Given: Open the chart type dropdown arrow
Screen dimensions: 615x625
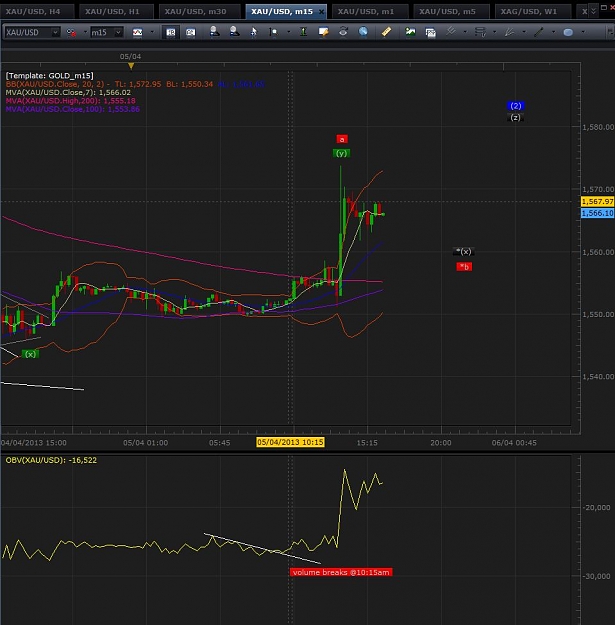Looking at the screenshot, I should tap(152, 32).
